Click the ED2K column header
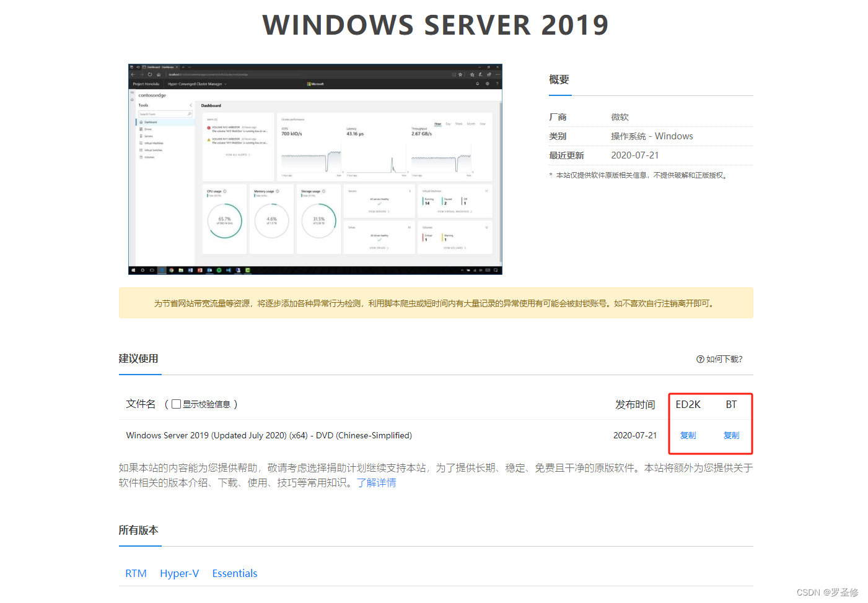This screenshot has width=868, height=603. coord(688,404)
